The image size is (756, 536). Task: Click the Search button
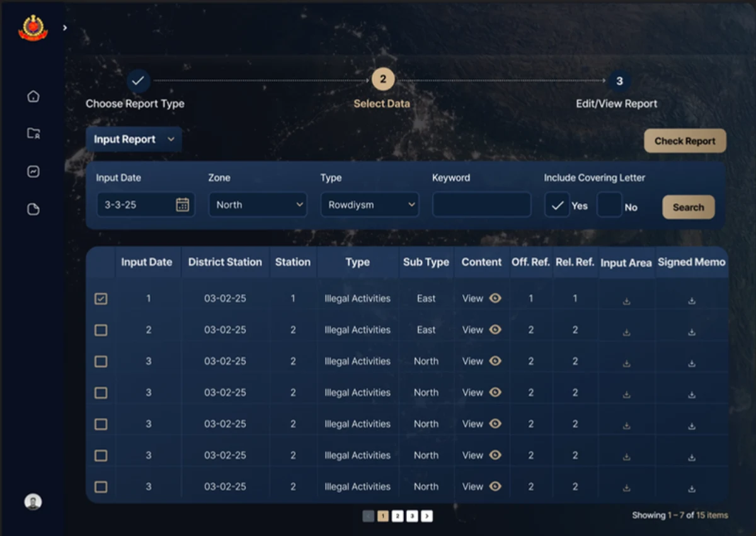[688, 207]
